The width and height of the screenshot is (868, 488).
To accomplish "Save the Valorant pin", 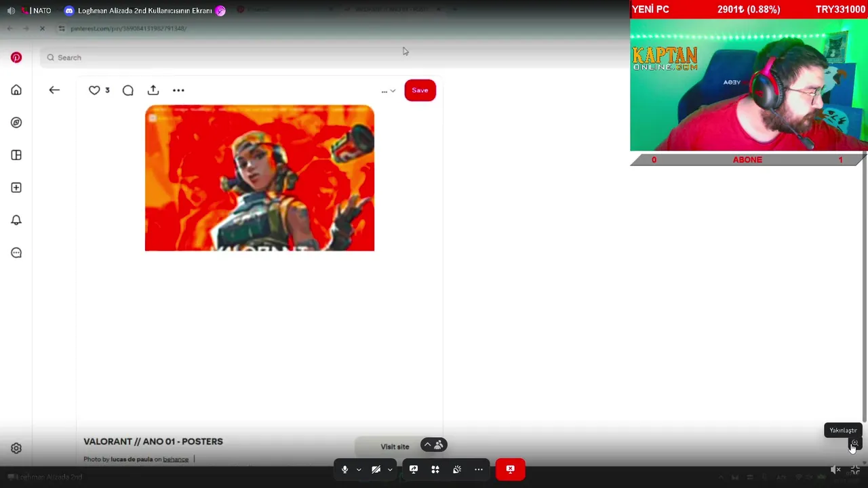I will (420, 90).
